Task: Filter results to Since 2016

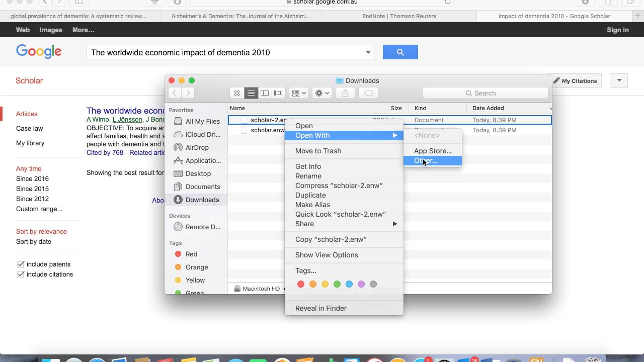Action: coord(32,179)
